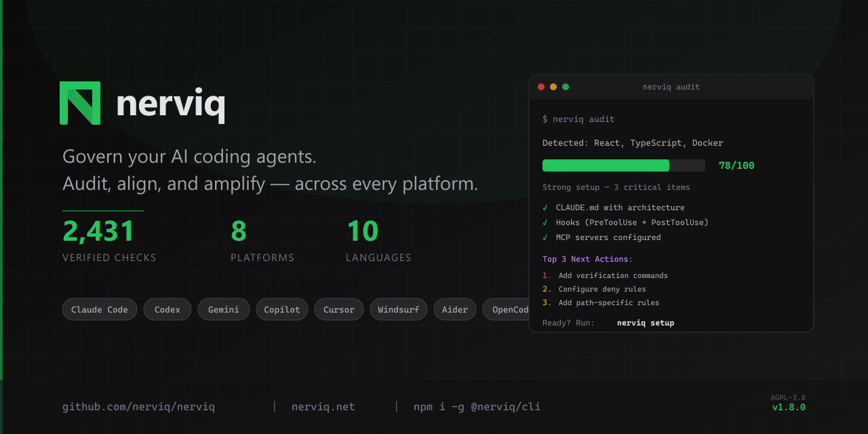This screenshot has height=434, width=868.
Task: Click 'Configure deny rules' action
Action: pyautogui.click(x=602, y=289)
